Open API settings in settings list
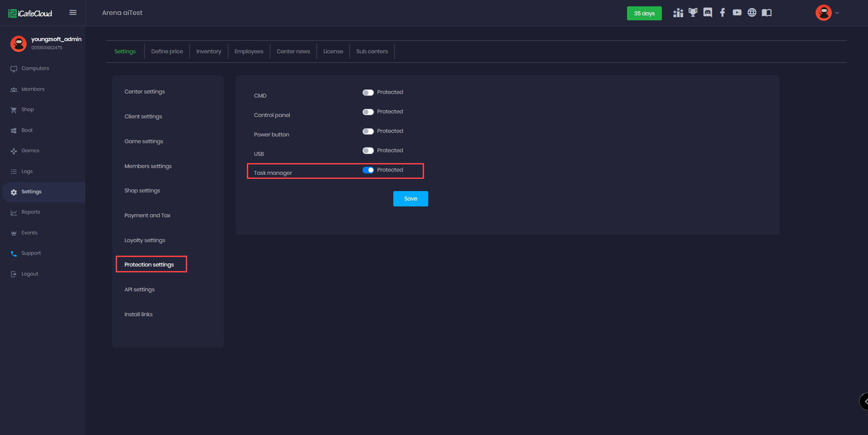Image resolution: width=868 pixels, height=435 pixels. pos(139,290)
